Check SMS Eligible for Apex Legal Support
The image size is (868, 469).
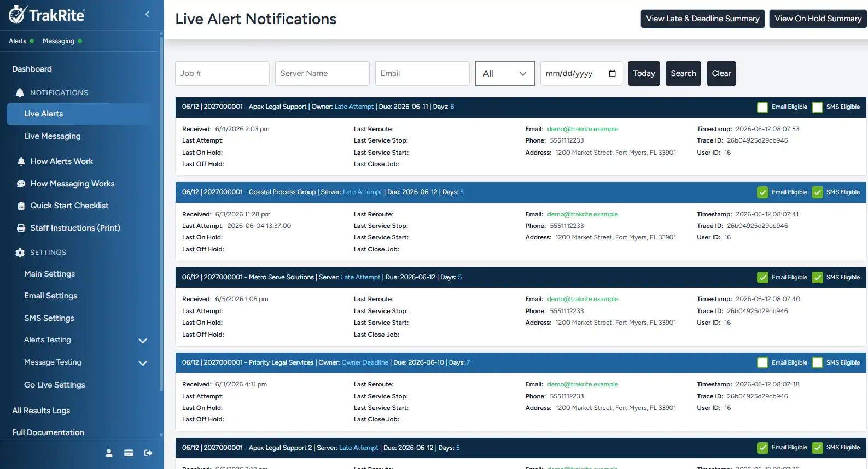[817, 107]
